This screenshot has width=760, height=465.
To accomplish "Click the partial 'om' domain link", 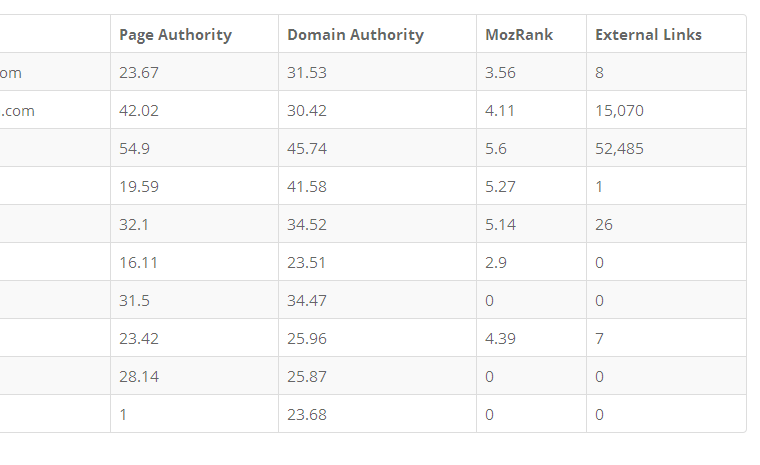I will tap(11, 73).
